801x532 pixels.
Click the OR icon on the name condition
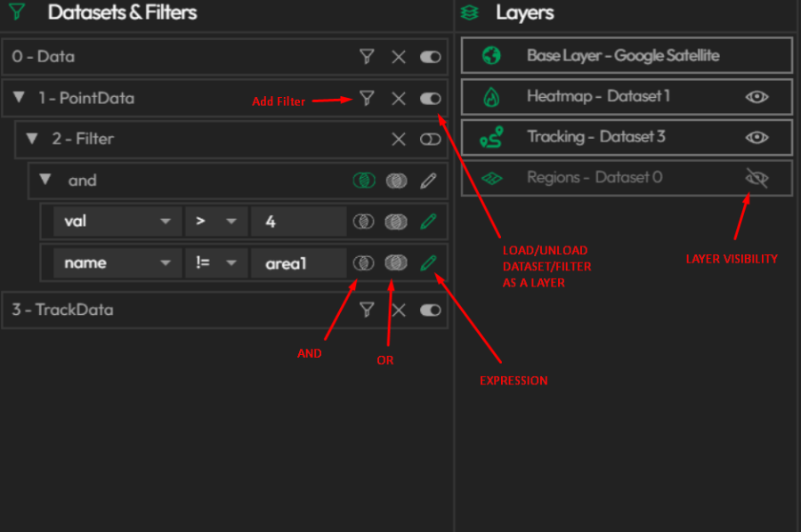pos(395,262)
